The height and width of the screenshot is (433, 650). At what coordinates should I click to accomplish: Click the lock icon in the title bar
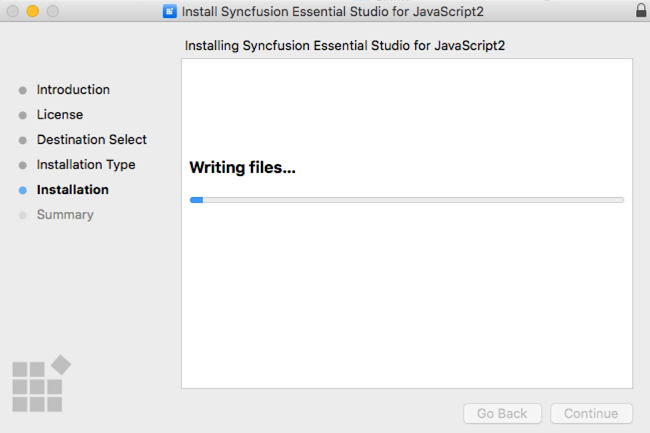coord(641,11)
